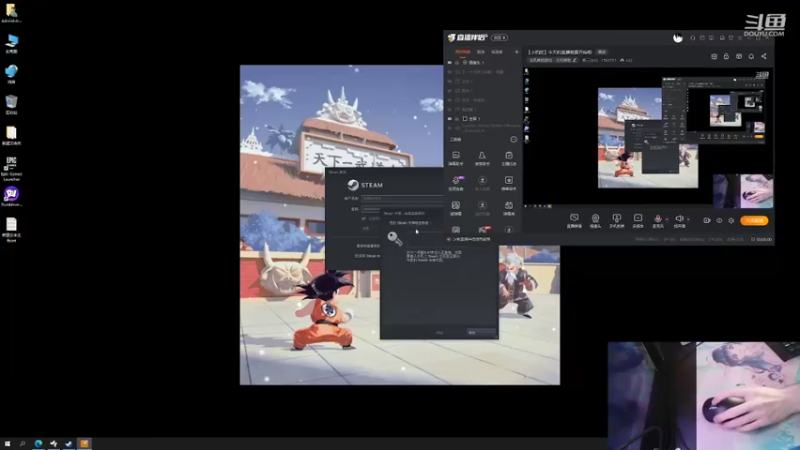
Task: Open the person-shaped tool in toolbox top row
Action: (x=482, y=158)
